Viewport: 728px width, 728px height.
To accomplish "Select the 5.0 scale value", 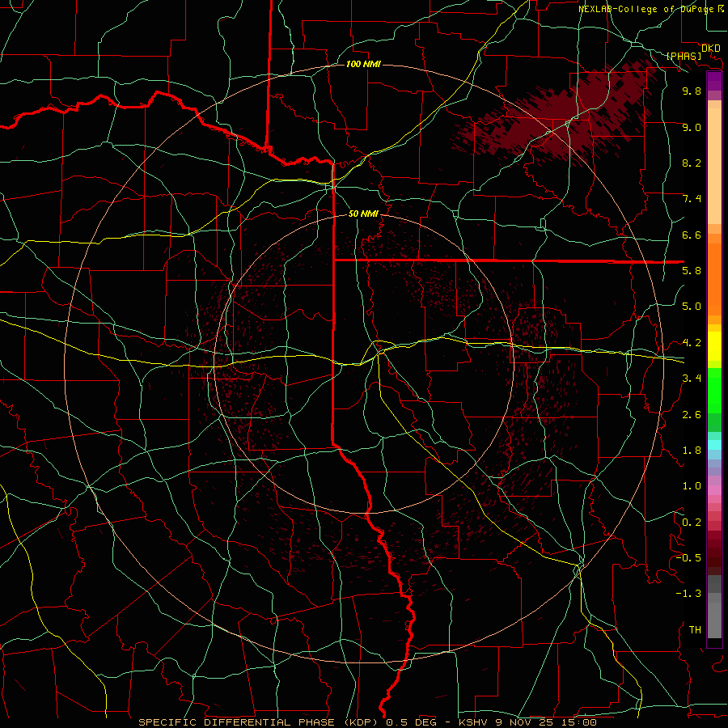I will tap(692, 307).
